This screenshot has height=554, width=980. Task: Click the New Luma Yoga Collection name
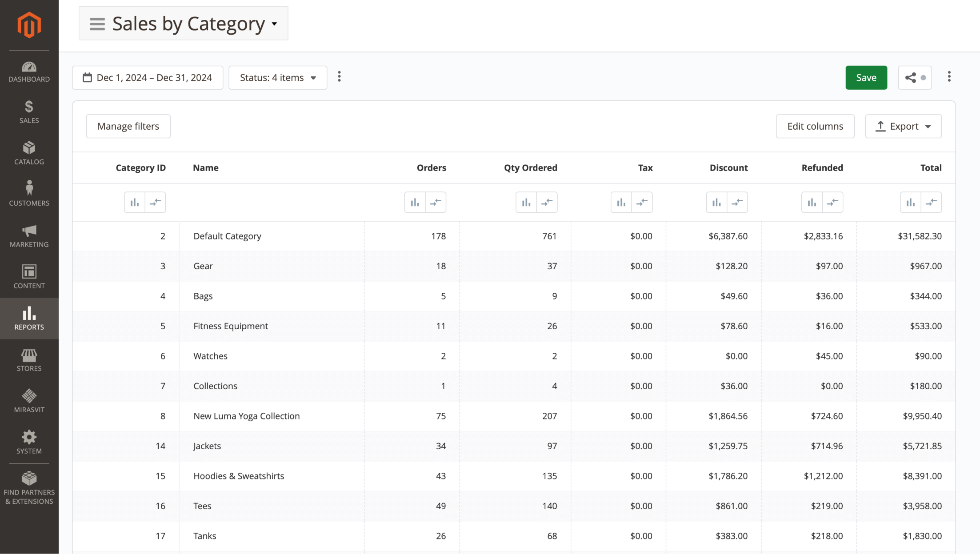click(x=247, y=416)
